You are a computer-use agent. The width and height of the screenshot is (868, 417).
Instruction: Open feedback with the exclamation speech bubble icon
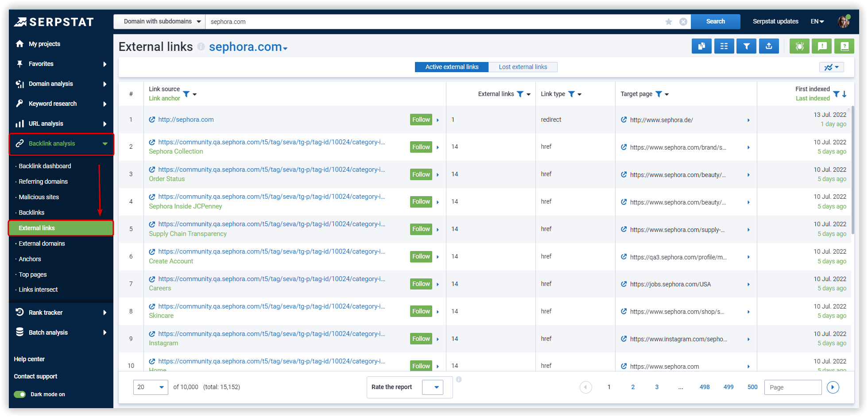[x=821, y=46]
